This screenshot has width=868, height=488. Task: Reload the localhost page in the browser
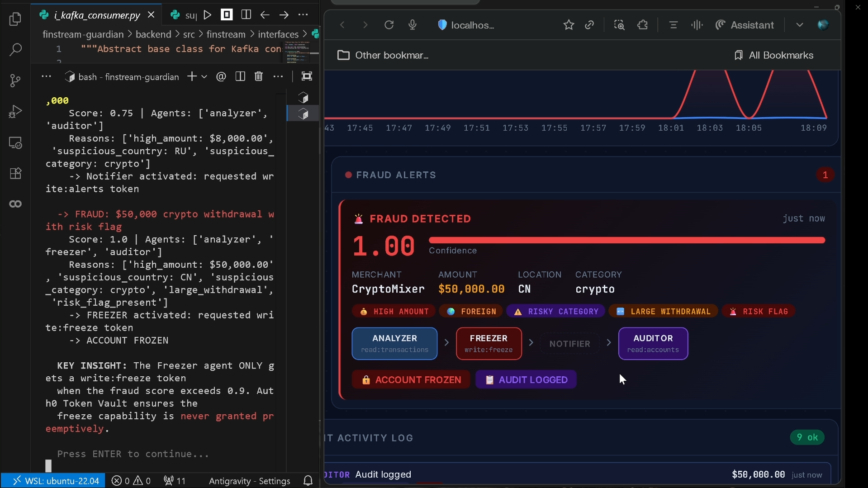pyautogui.click(x=389, y=25)
